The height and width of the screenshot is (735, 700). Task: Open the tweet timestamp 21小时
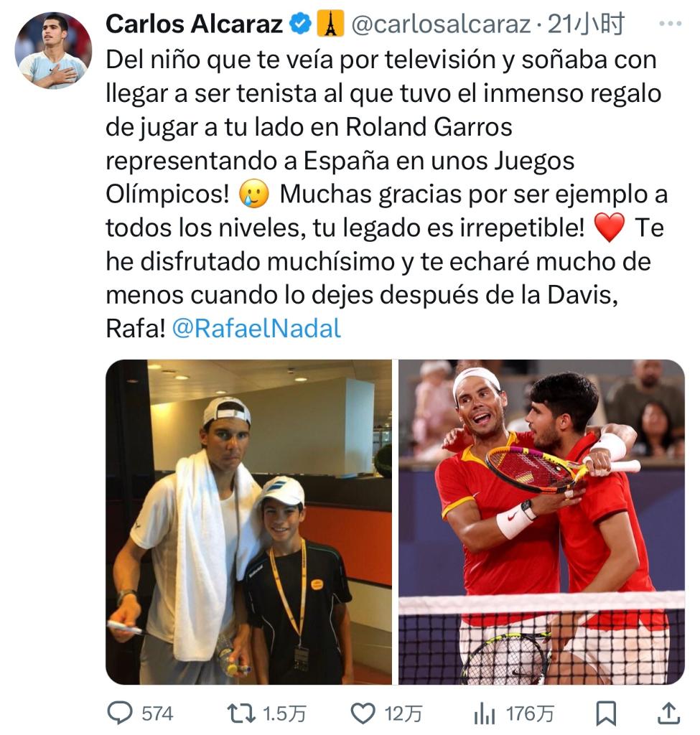click(586, 24)
